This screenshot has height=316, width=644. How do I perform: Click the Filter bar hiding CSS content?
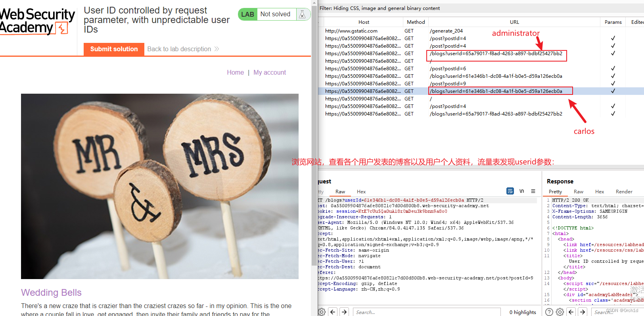(481, 8)
